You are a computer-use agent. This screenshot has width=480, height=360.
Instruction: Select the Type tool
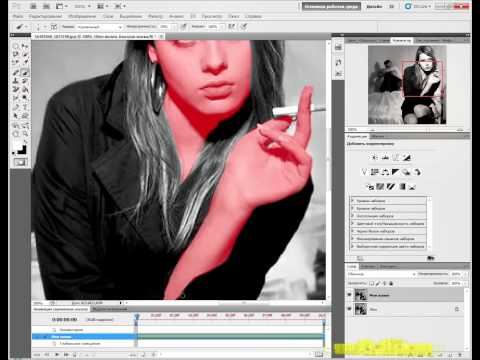click(x=25, y=107)
